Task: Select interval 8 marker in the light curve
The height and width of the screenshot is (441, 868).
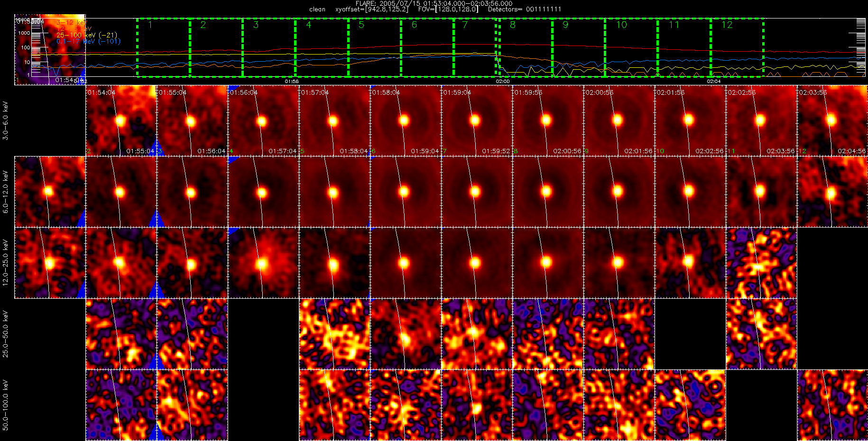Action: tap(513, 25)
